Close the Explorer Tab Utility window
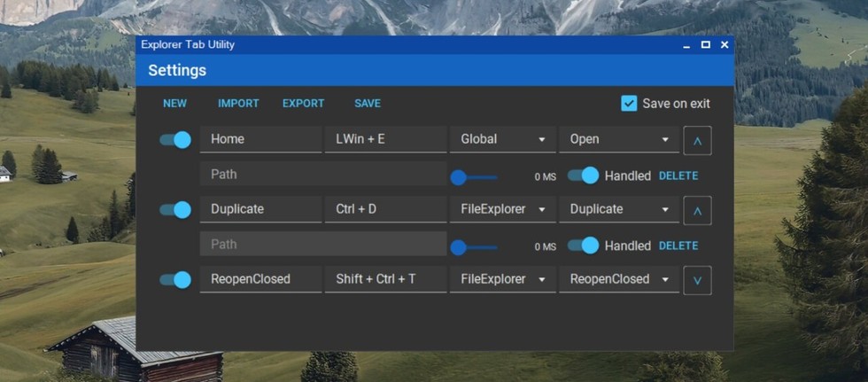 pos(725,45)
